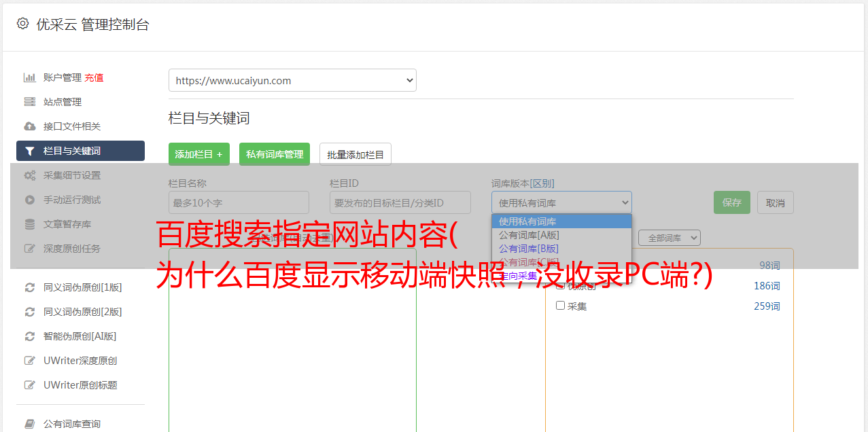The image size is (868, 432).
Task: Click the 批量添加栏目 button
Action: [x=355, y=154]
